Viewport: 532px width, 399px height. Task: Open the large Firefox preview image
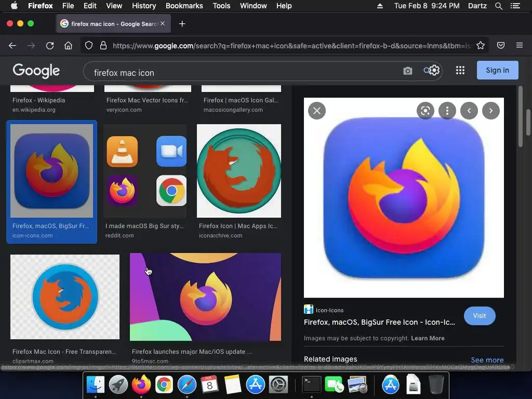(404, 198)
